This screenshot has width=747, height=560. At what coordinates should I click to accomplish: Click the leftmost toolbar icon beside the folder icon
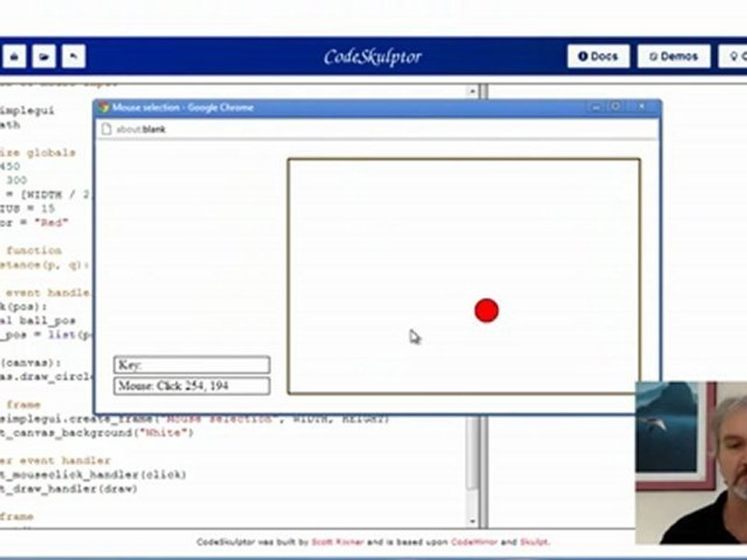[14, 56]
